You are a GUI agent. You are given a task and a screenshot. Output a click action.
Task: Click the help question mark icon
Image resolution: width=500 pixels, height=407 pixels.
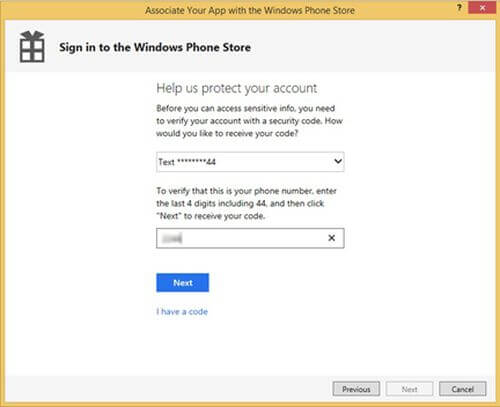click(x=459, y=7)
